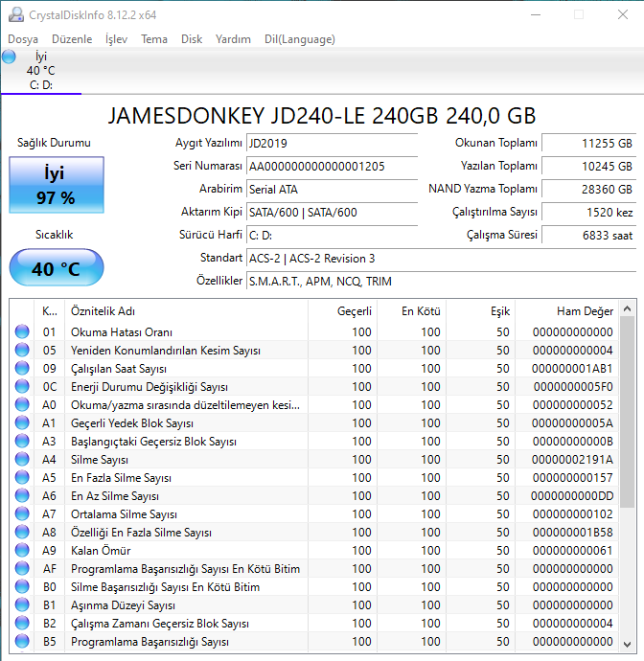This screenshot has width=644, height=661.
Task: Click the Öznitelik Adı column header
Action: [187, 311]
